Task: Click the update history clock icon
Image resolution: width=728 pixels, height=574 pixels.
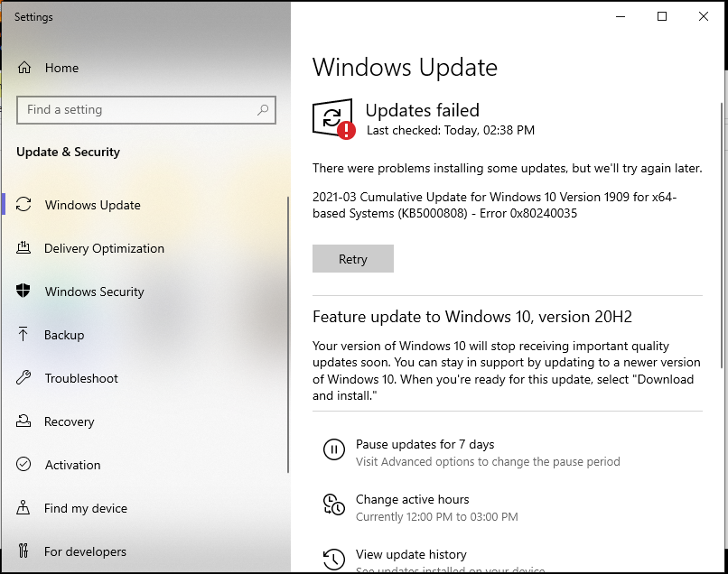Action: pyautogui.click(x=334, y=560)
